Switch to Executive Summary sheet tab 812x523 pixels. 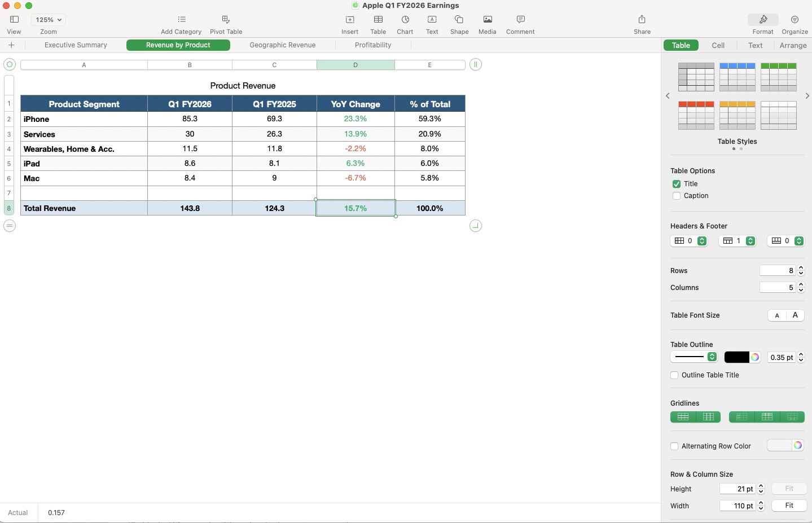[76, 45]
